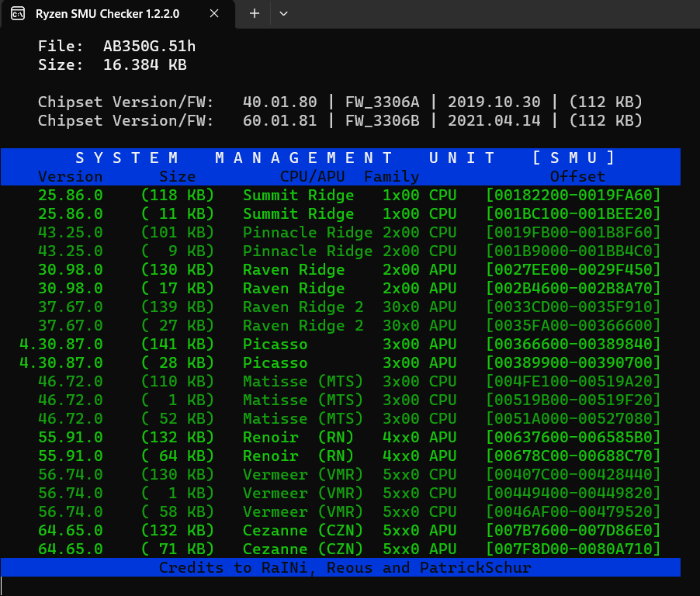700x596 pixels.
Task: Click offset [00678C00-00688C70]
Action: coord(574,456)
